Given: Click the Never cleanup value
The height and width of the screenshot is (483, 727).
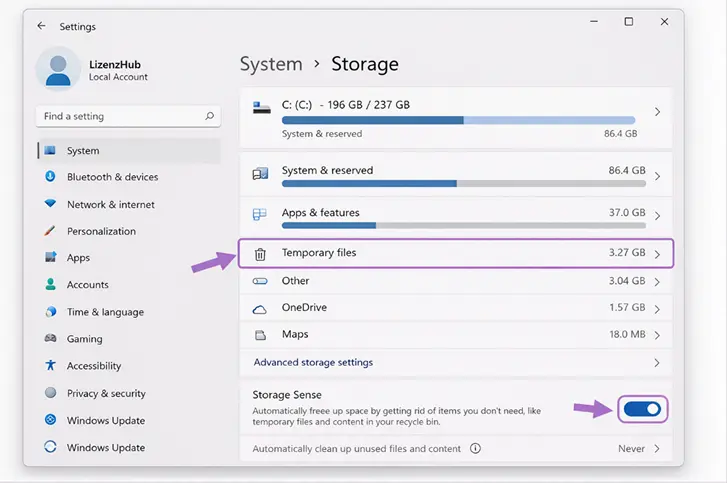Looking at the screenshot, I should 631,449.
